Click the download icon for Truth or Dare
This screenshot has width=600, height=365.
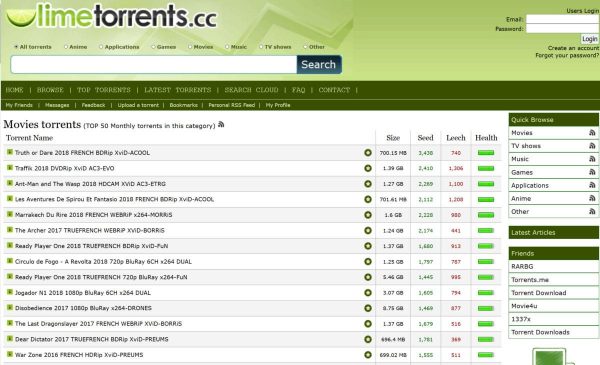[368, 153]
